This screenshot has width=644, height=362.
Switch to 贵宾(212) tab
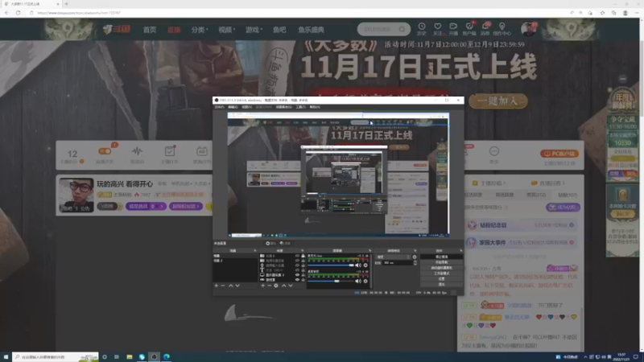tap(536, 195)
